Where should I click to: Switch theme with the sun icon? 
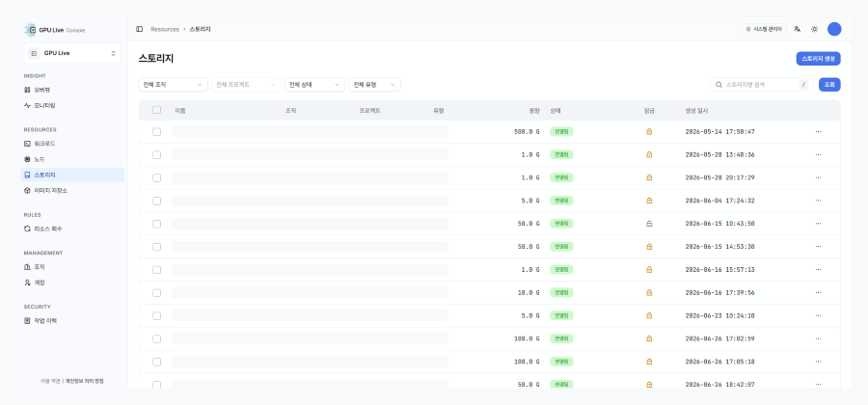coord(814,29)
